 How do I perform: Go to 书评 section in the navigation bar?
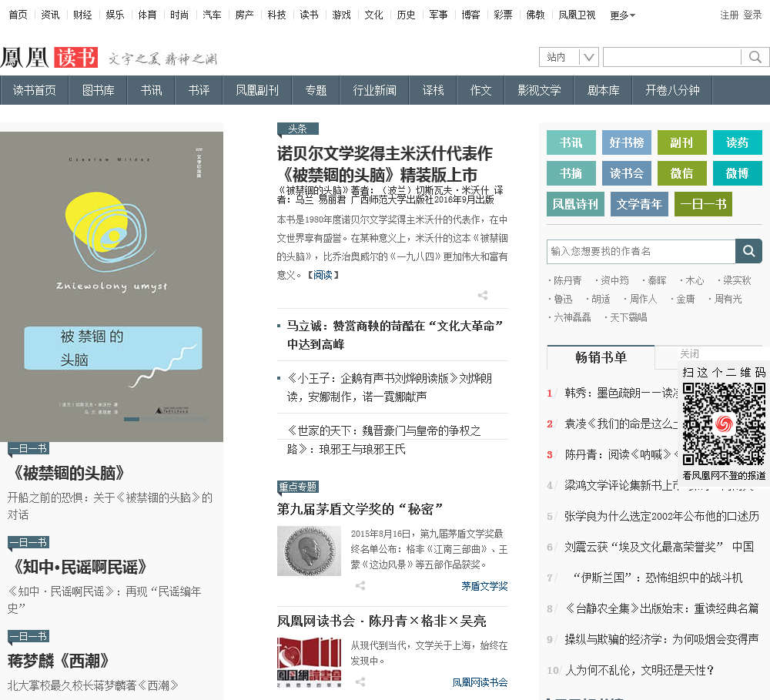(199, 90)
